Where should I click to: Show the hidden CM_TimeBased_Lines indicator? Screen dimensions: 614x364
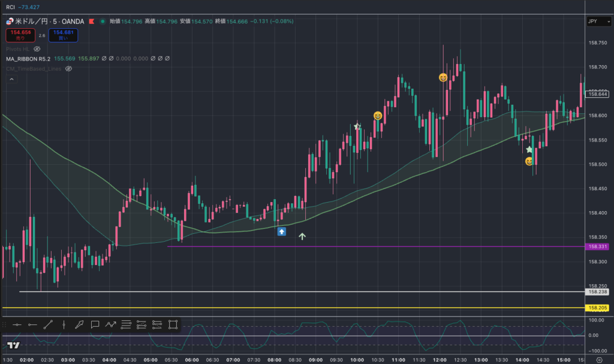click(68, 69)
